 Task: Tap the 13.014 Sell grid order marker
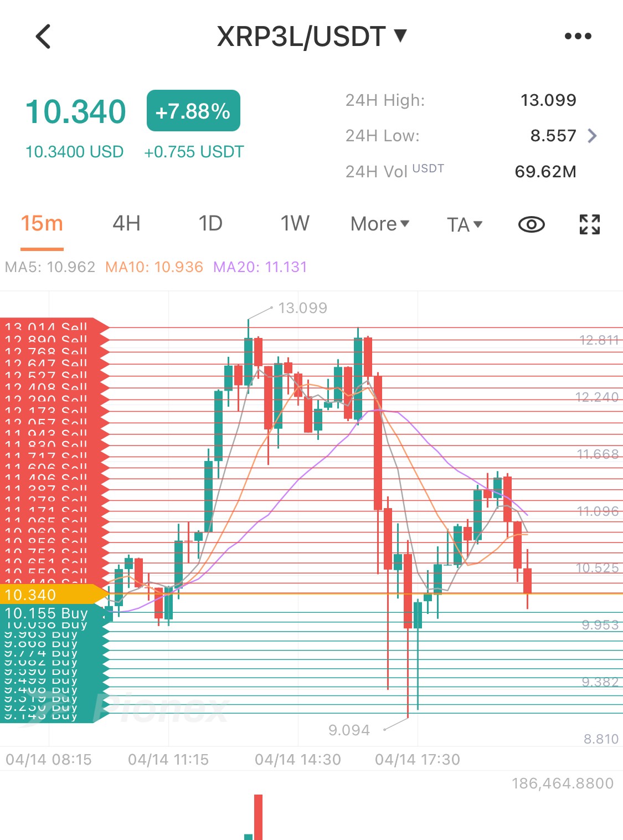click(x=53, y=326)
